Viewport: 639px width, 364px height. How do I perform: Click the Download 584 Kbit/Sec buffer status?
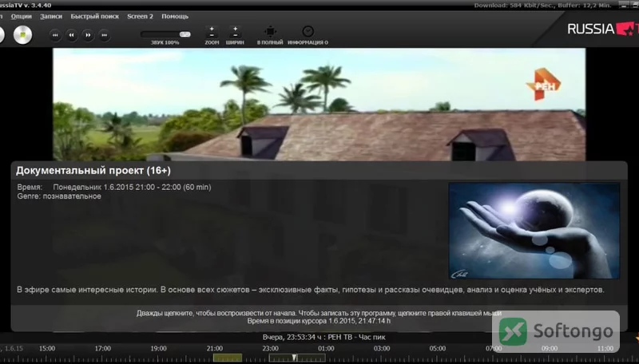click(542, 6)
